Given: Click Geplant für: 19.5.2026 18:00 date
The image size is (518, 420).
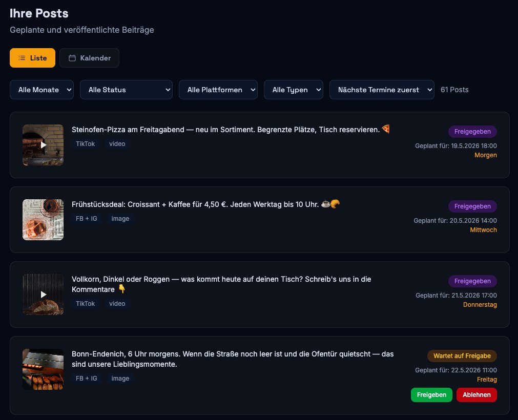Looking at the screenshot, I should pos(456,145).
